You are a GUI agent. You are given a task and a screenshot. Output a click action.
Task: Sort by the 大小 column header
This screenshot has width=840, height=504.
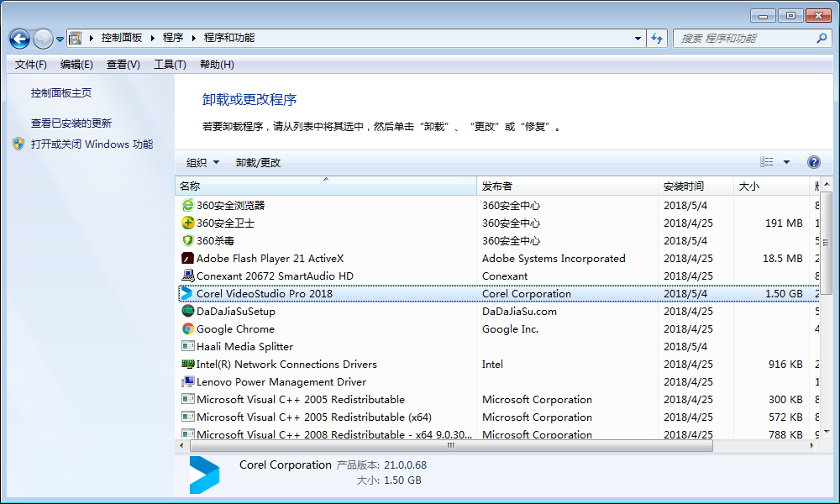(771, 186)
